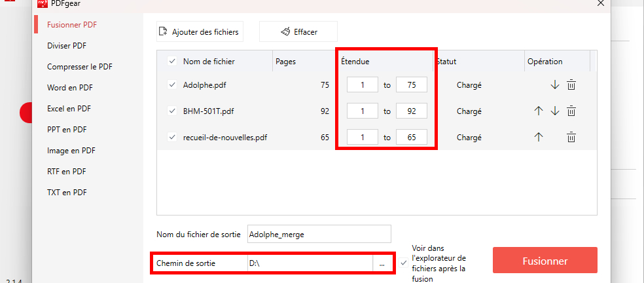Move Adolphe.pdf down in the list
This screenshot has width=644, height=283.
[x=555, y=85]
